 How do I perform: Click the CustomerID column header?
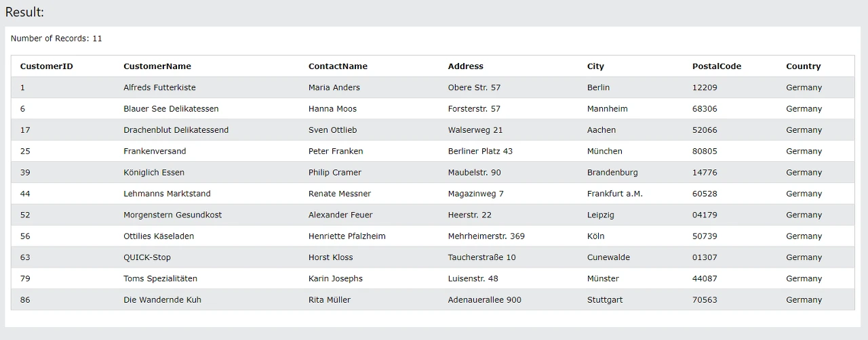tap(47, 66)
